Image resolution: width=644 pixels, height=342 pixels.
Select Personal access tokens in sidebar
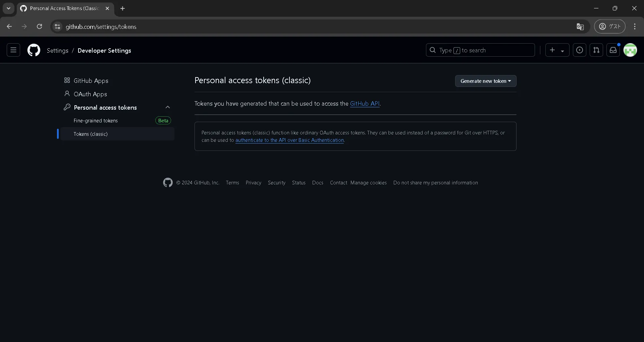point(105,108)
